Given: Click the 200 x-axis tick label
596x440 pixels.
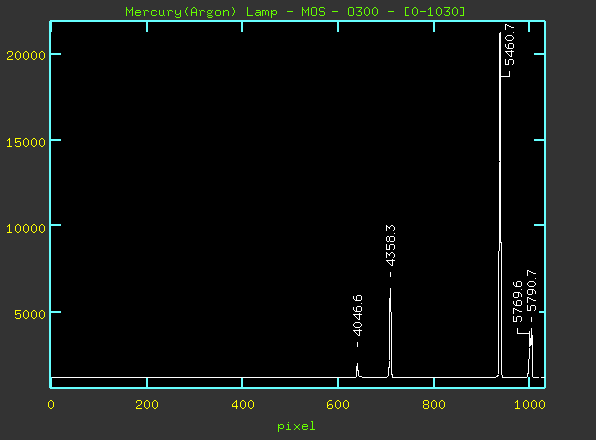Looking at the screenshot, I should [147, 405].
